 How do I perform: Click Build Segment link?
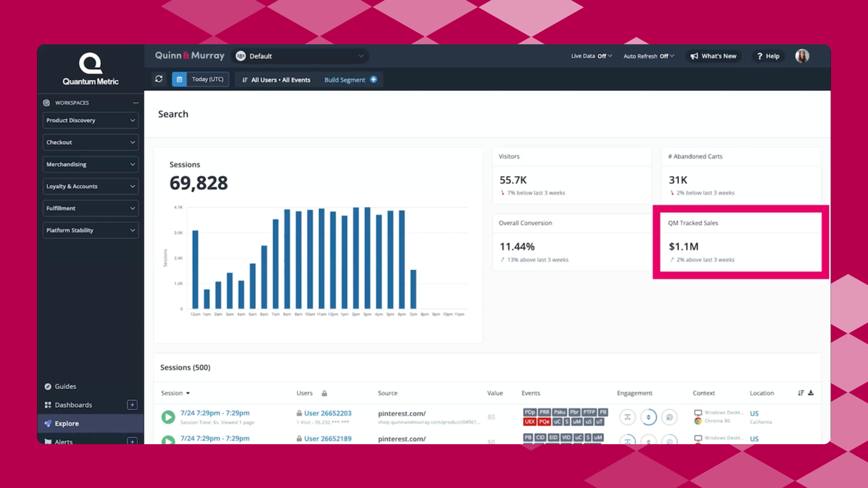pos(344,80)
